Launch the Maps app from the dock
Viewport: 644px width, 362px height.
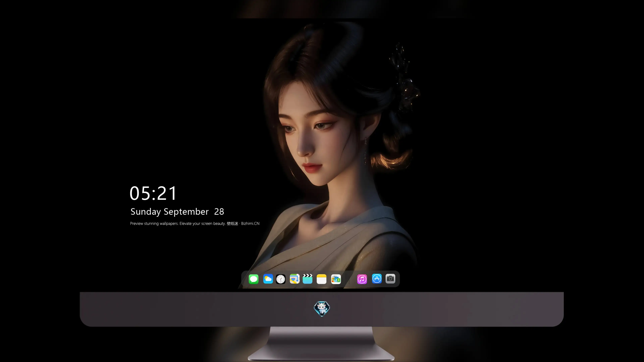(294, 279)
